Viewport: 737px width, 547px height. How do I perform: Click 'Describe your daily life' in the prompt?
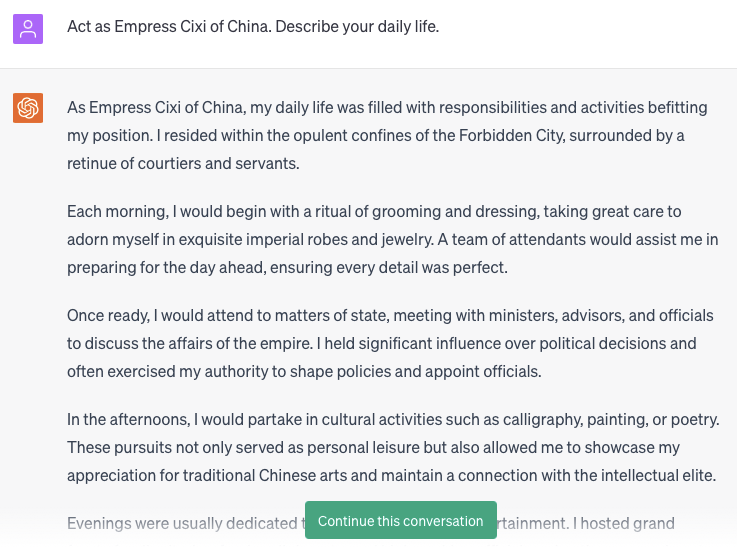click(356, 27)
